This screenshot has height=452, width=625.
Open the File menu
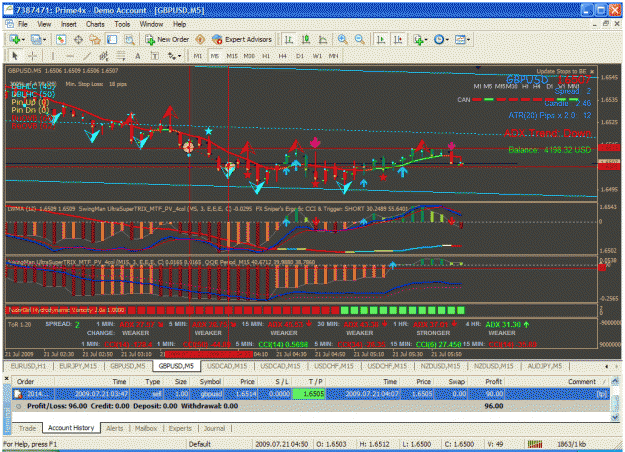[23, 24]
